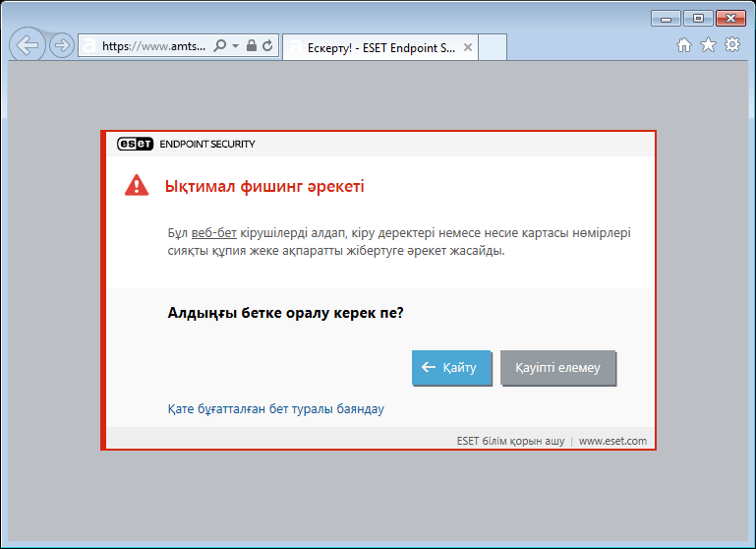Select the Ескерту! - ESET Endpoint tab
The height and width of the screenshot is (549, 756).
click(379, 47)
